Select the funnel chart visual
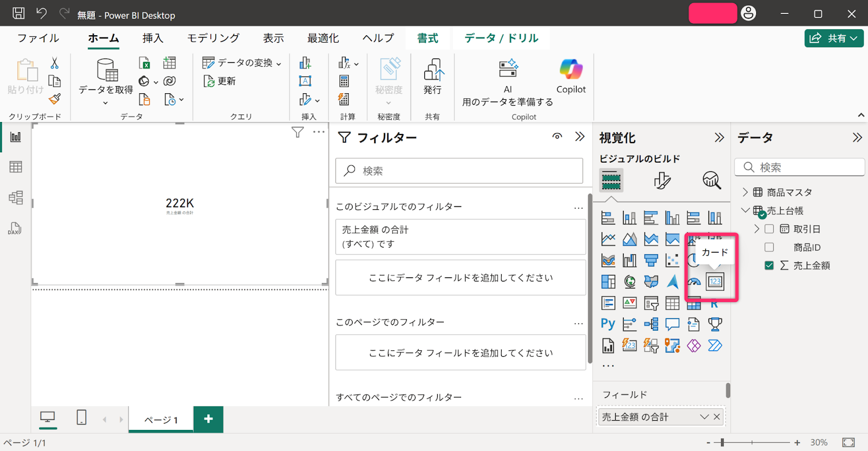The width and height of the screenshot is (868, 451). coord(651,260)
